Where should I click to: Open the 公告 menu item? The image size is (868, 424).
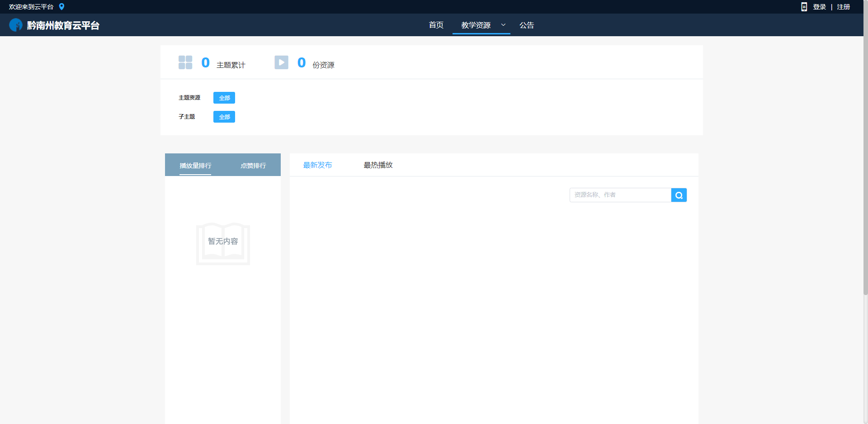(527, 25)
